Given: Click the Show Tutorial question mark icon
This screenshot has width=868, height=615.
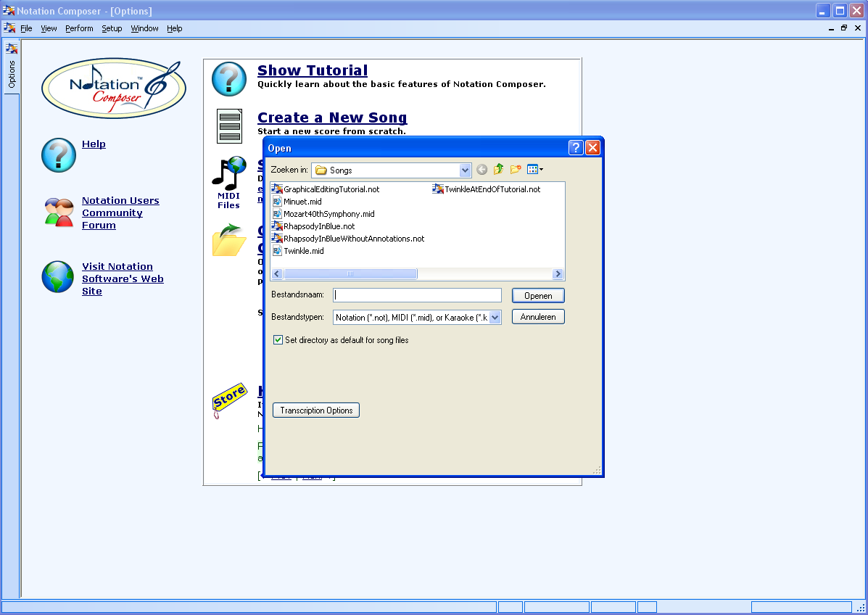Looking at the screenshot, I should click(x=229, y=79).
